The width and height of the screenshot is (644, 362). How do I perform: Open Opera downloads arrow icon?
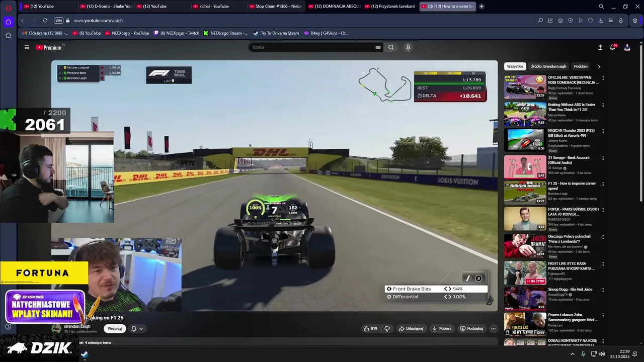tap(601, 21)
